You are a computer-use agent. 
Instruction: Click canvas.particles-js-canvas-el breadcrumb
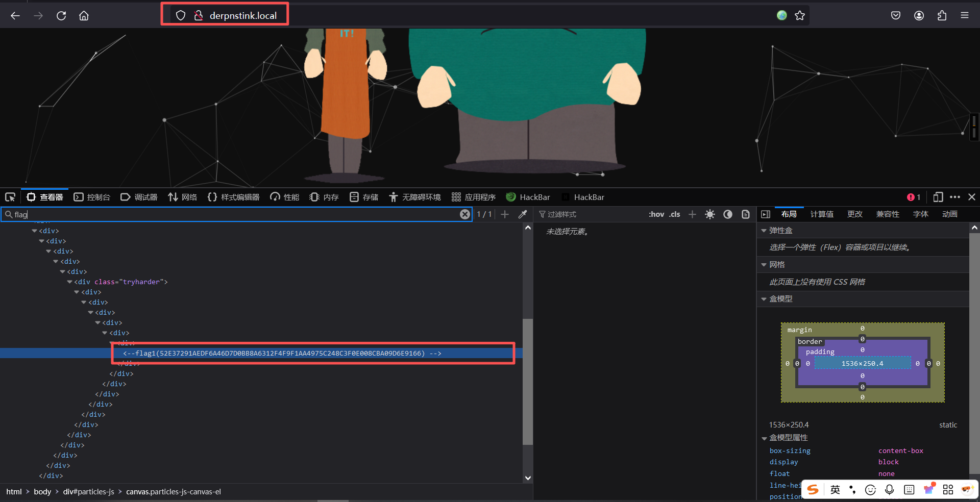coord(174,492)
